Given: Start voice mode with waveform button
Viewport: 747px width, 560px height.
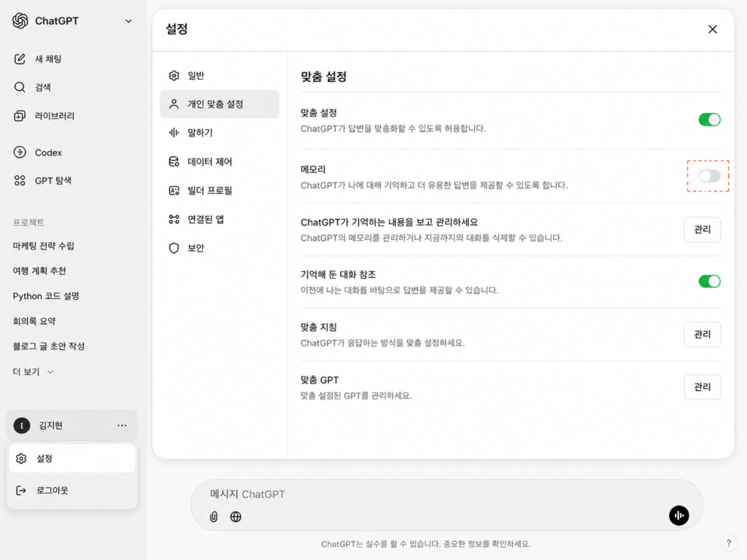Looking at the screenshot, I should point(679,516).
